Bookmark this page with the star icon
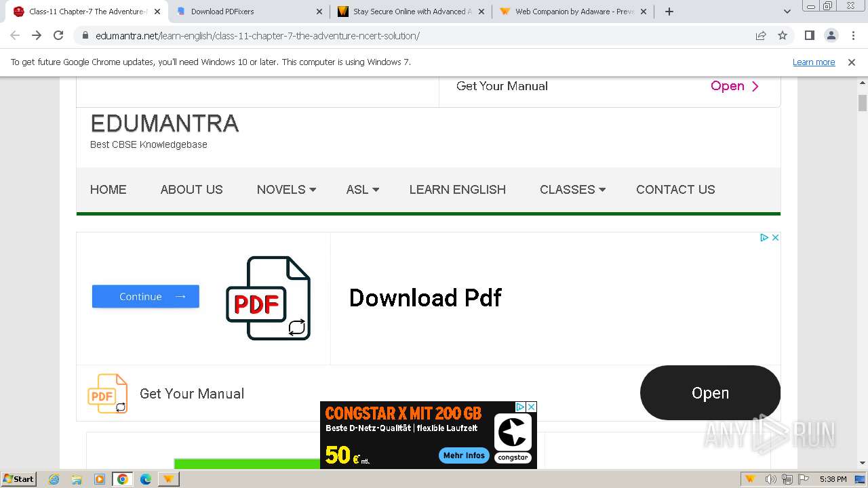Image resolution: width=868 pixels, height=488 pixels. (x=783, y=35)
